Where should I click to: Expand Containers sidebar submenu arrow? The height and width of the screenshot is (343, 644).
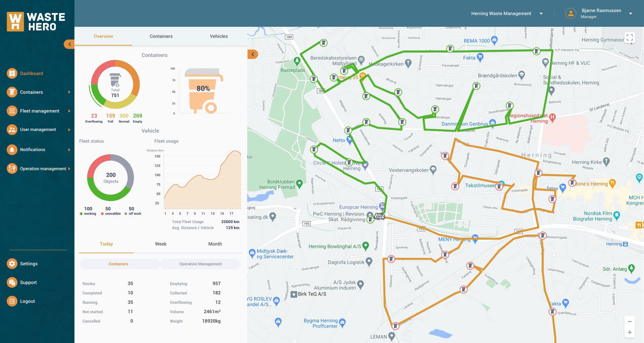point(69,92)
